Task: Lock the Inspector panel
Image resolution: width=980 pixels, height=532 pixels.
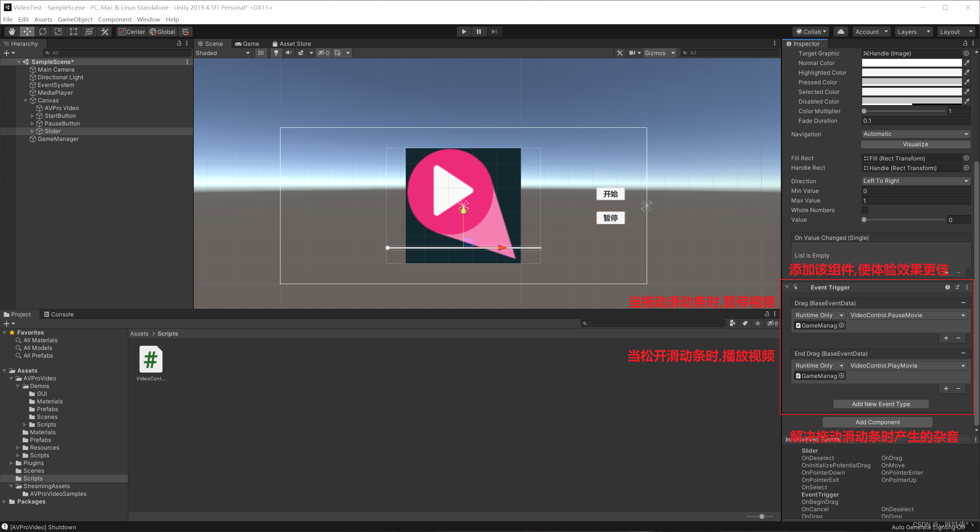Action: click(x=965, y=43)
